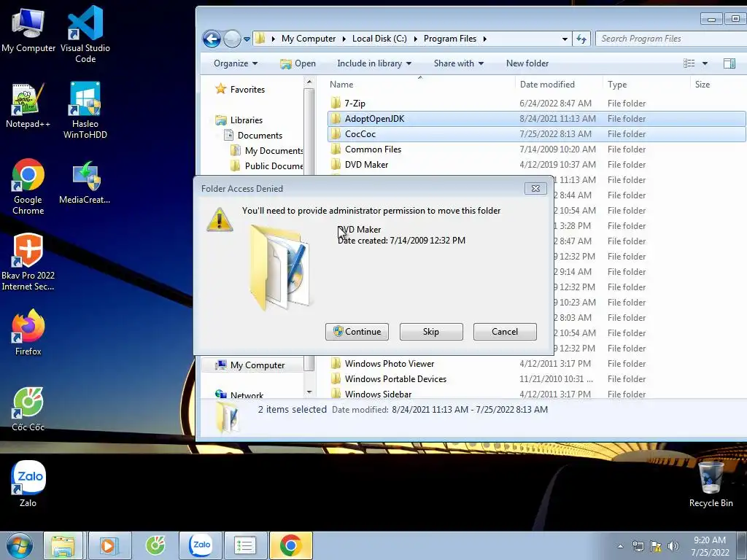Open My Computer desktop icon
The image size is (747, 560).
[x=28, y=29]
